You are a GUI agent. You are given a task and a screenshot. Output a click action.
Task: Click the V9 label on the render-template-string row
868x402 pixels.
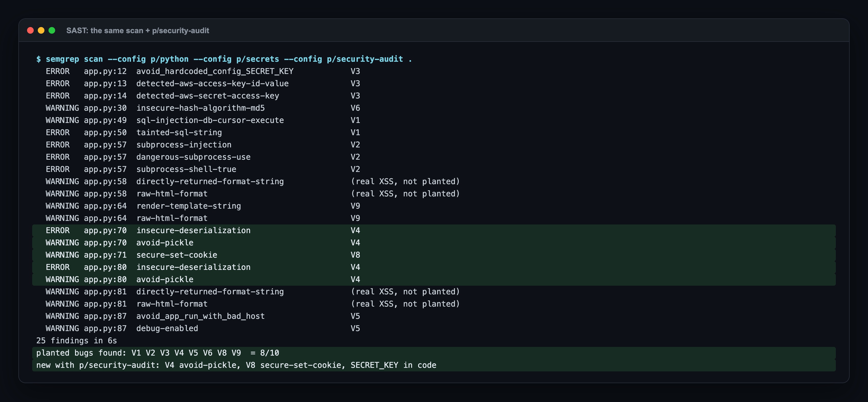pyautogui.click(x=355, y=206)
